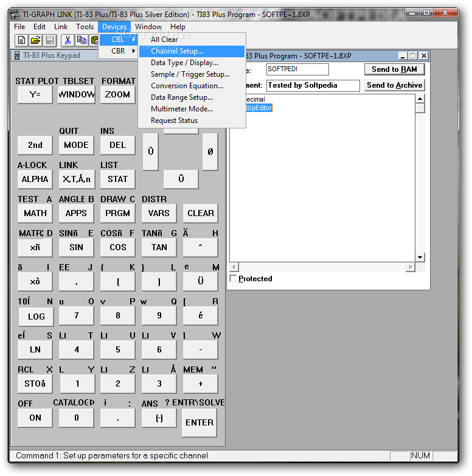Viewport: 472px width, 476px height.
Task: Click the highlighted UpEditor line in editor
Action: click(x=259, y=108)
